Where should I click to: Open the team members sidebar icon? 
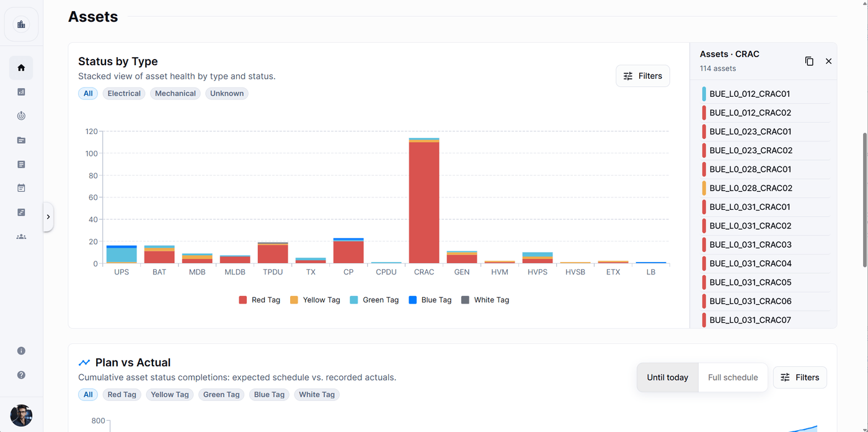point(21,236)
